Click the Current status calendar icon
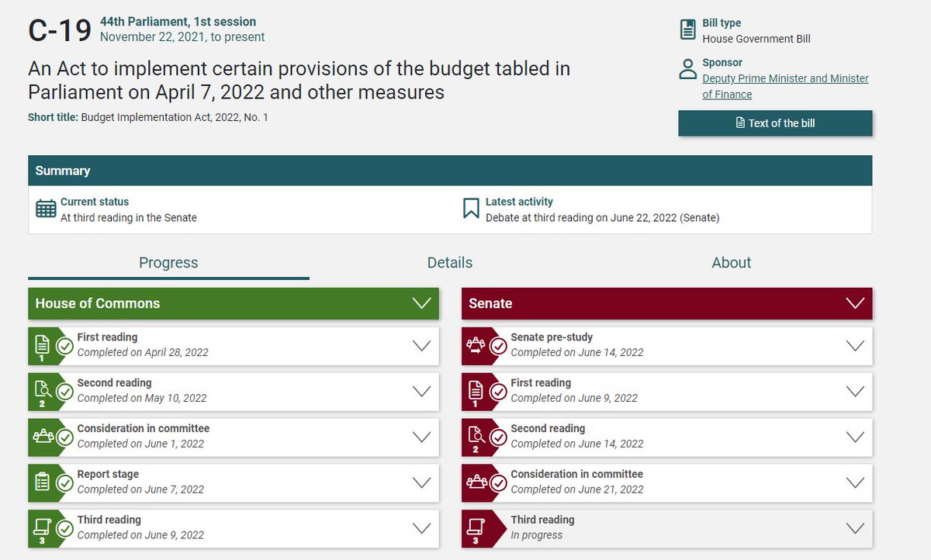Viewport: 931px width, 560px height. click(x=46, y=207)
